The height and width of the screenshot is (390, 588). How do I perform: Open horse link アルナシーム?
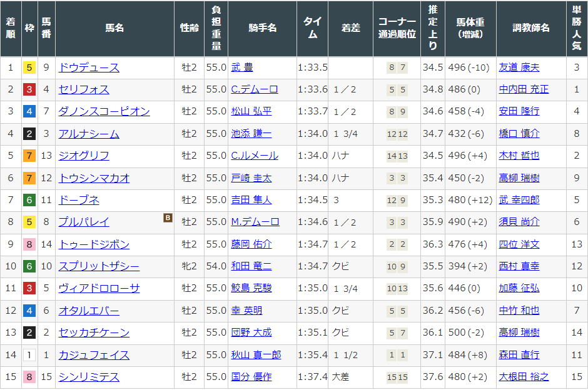(x=89, y=134)
